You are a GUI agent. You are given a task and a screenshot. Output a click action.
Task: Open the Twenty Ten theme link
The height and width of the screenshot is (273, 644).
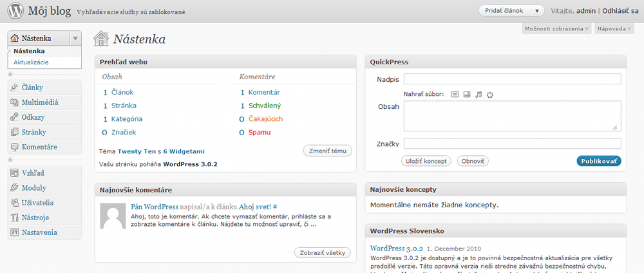click(137, 151)
